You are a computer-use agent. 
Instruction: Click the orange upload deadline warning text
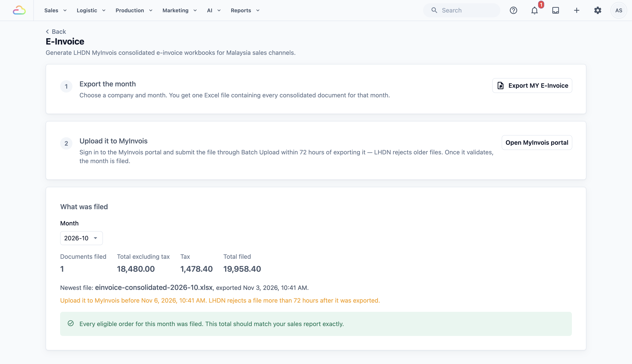[220, 300]
